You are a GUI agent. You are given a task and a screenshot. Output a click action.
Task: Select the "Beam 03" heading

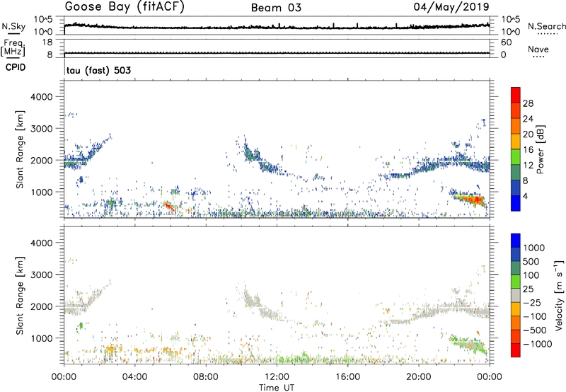[276, 8]
